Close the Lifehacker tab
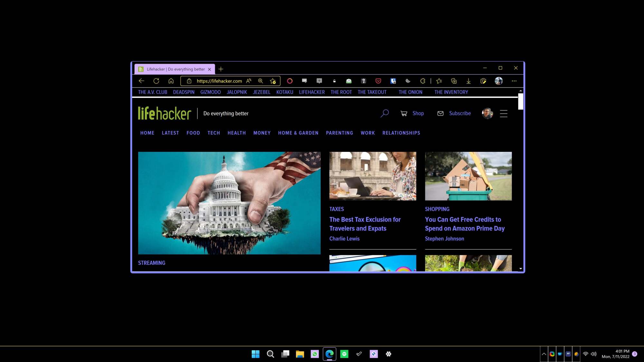The image size is (644, 362). click(x=209, y=69)
